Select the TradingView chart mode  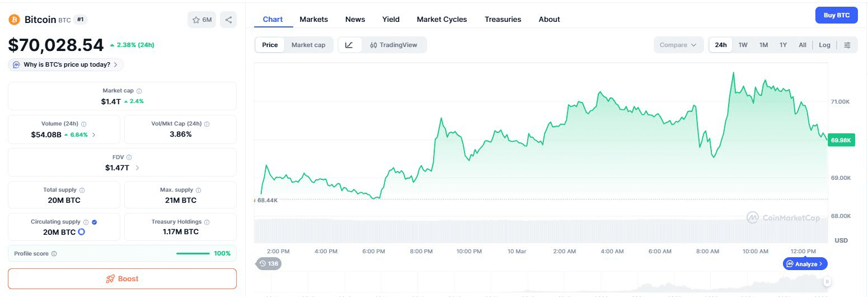(x=393, y=45)
